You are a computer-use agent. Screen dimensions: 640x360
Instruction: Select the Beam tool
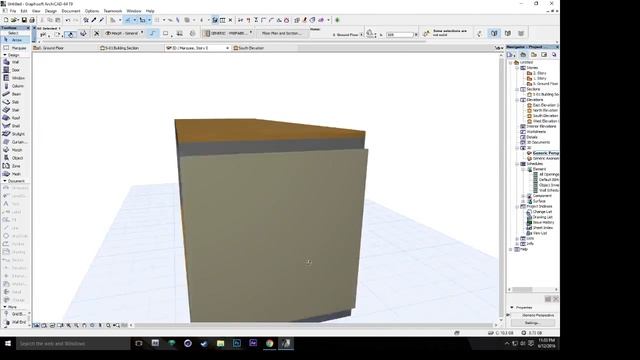point(16,94)
